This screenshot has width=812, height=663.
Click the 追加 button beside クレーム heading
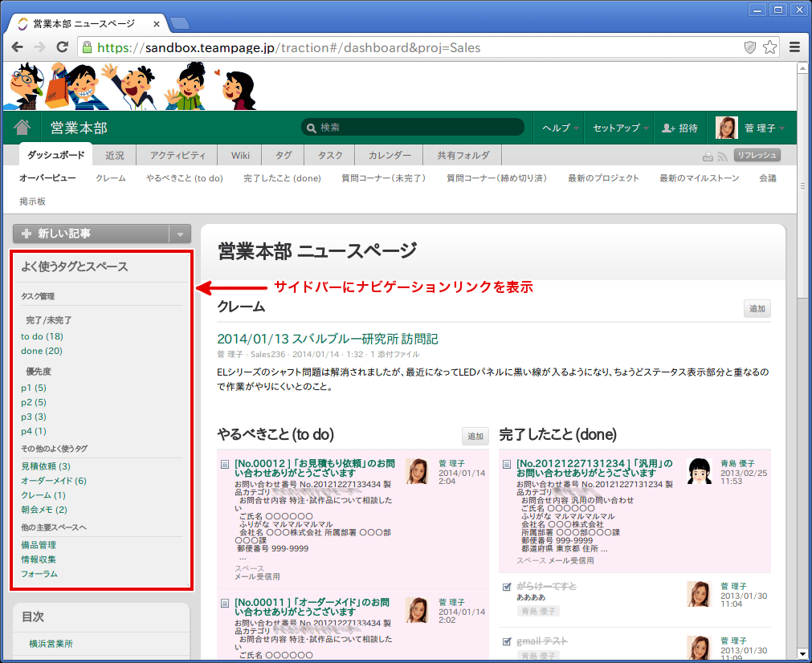point(757,308)
